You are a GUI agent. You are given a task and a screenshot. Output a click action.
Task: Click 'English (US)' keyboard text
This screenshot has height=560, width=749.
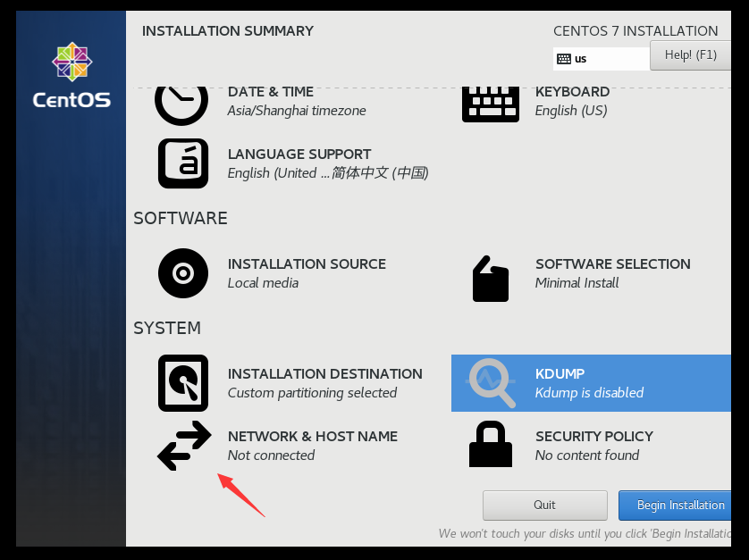click(x=571, y=111)
